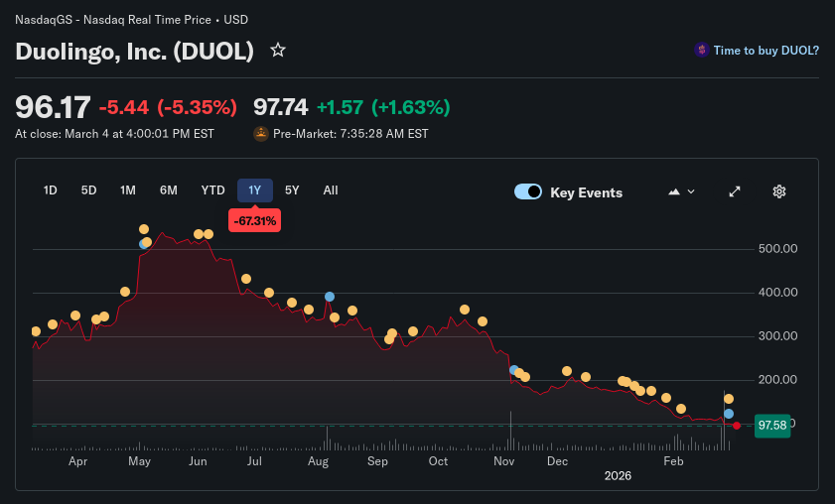Screen dimensions: 835x504
Task: Click blue event marker in early November
Action: [513, 370]
